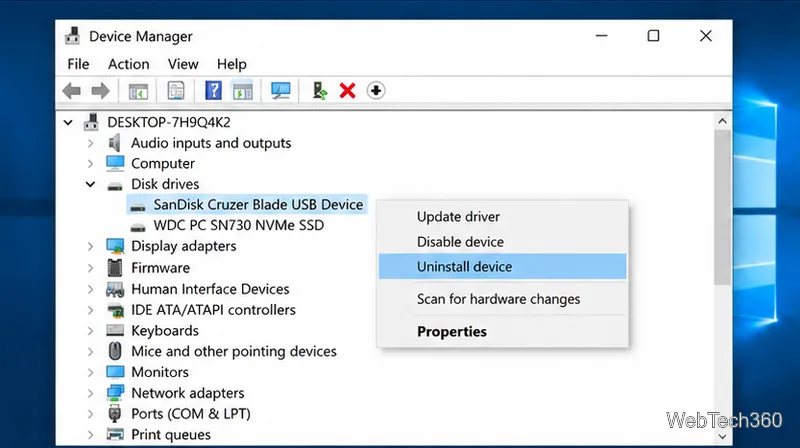Open the File menu
Viewport: 800px width, 448px height.
78,64
